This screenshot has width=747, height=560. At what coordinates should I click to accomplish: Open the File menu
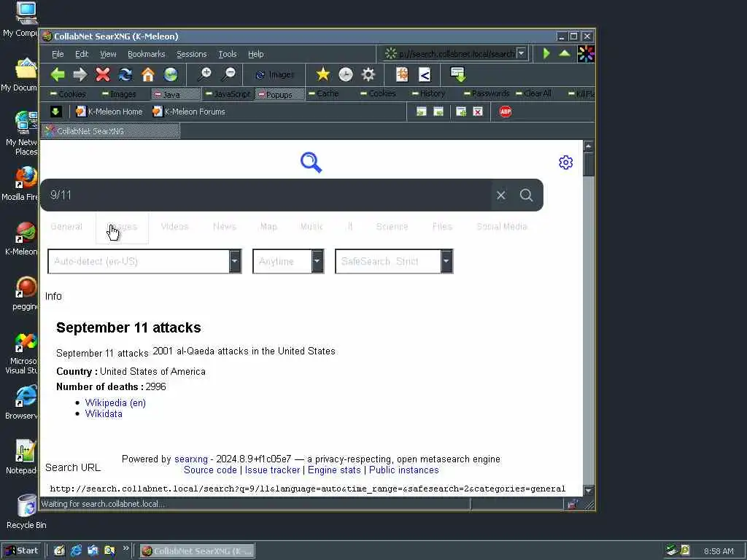point(58,54)
